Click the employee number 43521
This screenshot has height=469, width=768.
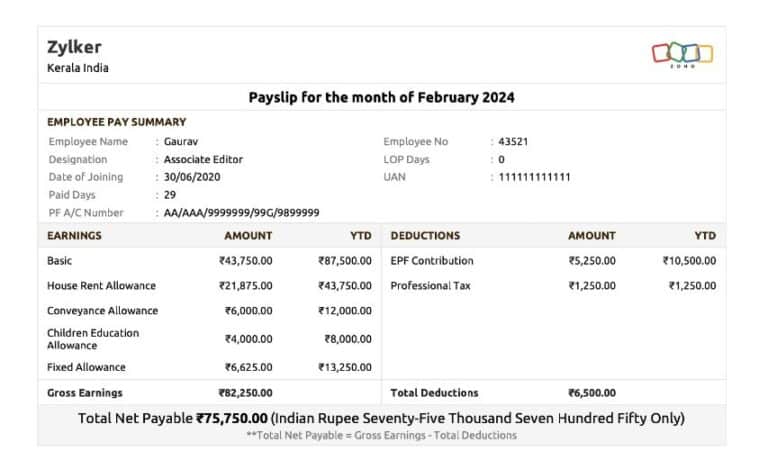coord(513,142)
